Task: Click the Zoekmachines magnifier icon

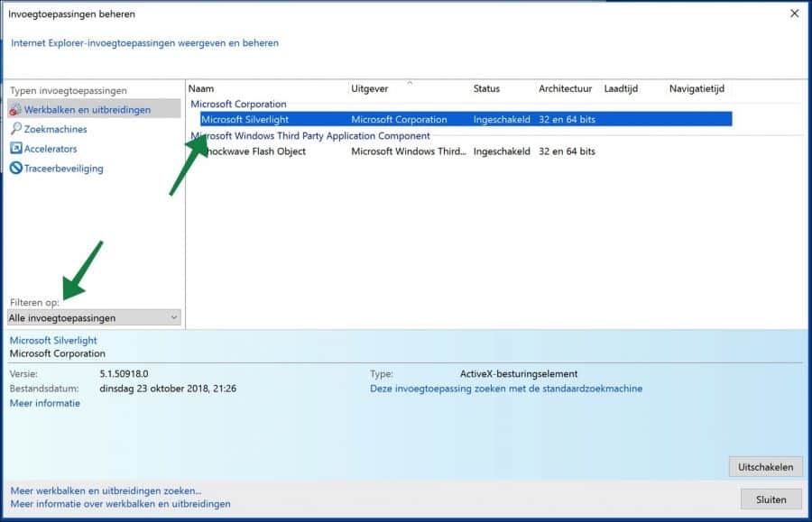Action: [16, 129]
